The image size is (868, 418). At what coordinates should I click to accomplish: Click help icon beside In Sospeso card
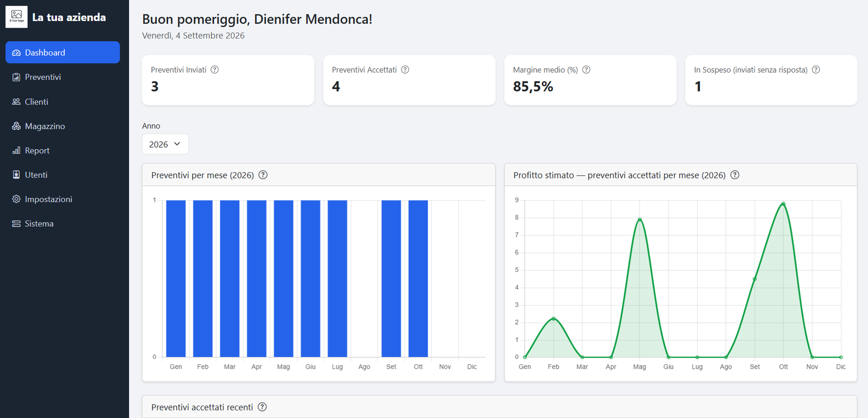(x=816, y=69)
